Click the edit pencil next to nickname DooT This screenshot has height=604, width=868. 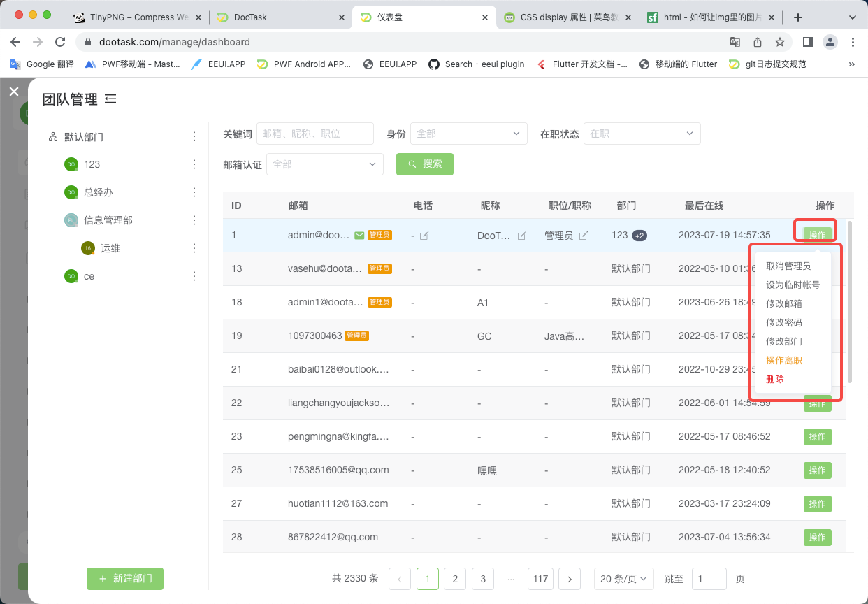click(521, 236)
